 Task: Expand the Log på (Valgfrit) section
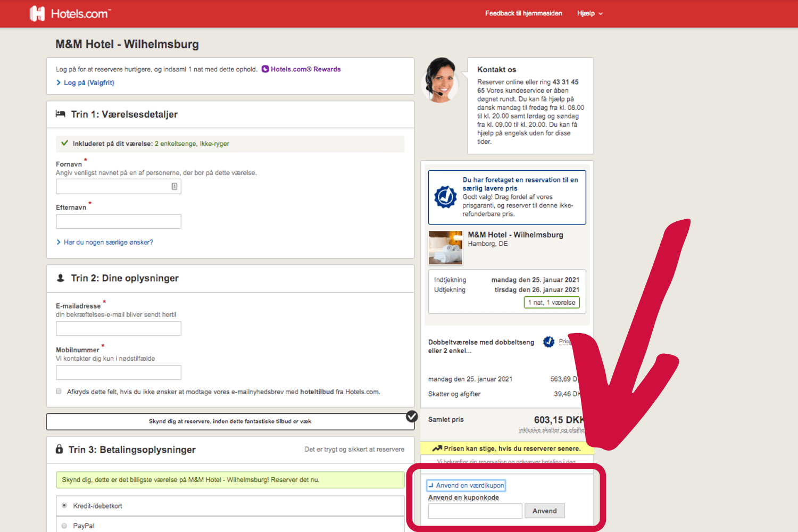click(88, 82)
